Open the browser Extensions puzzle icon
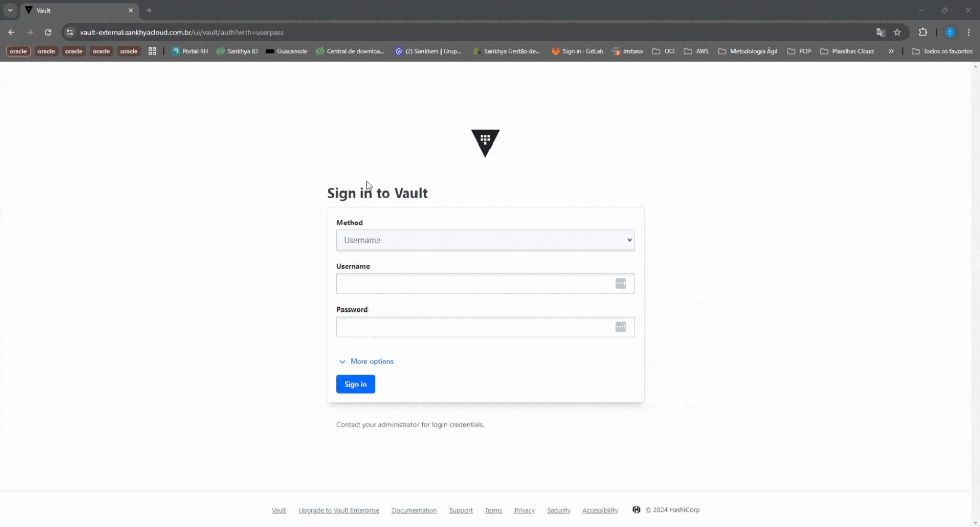The width and height of the screenshot is (980, 527). point(923,32)
